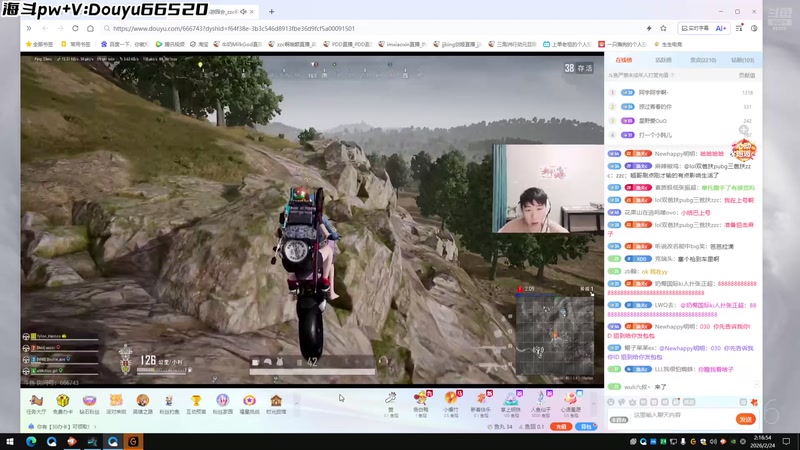Click the orange 充值 recharge button
The image size is (800, 450).
tap(561, 427)
